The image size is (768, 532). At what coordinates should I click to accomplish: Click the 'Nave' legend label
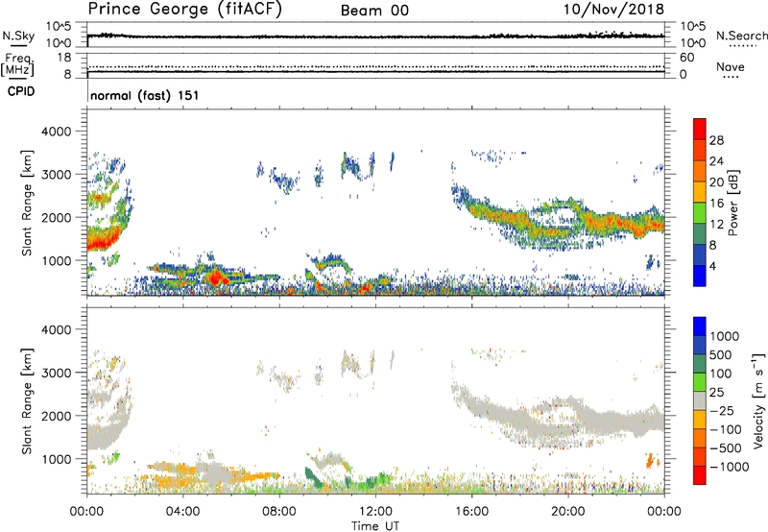pos(730,67)
